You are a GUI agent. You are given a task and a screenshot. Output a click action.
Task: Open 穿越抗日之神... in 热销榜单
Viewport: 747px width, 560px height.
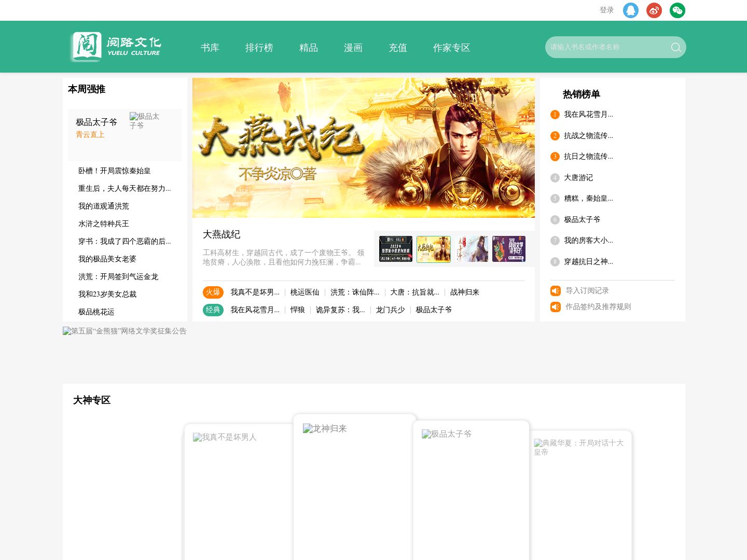[588, 262]
